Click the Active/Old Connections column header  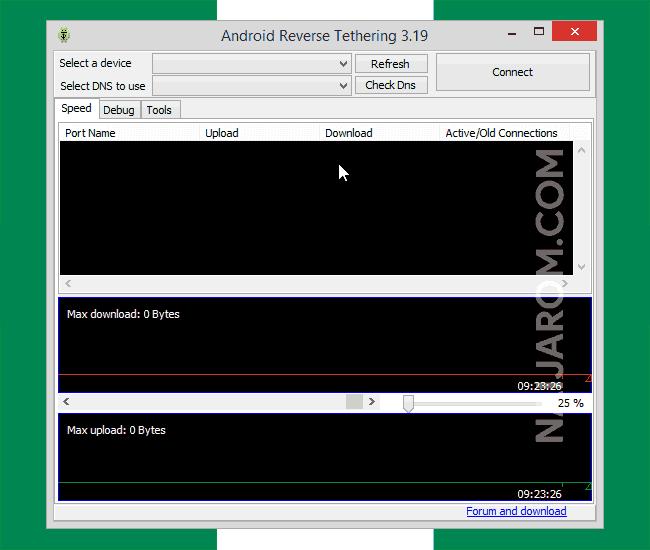tap(504, 133)
